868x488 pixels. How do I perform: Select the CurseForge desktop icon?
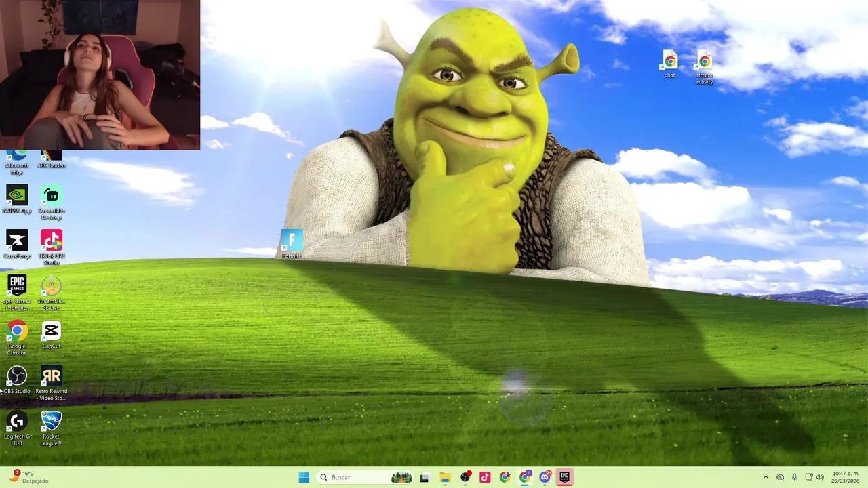point(17,244)
